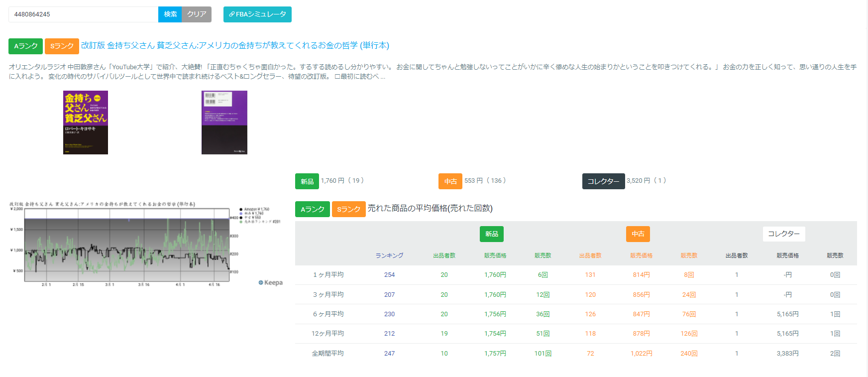Click used sales count 24回
The image size is (868, 377).
(689, 295)
